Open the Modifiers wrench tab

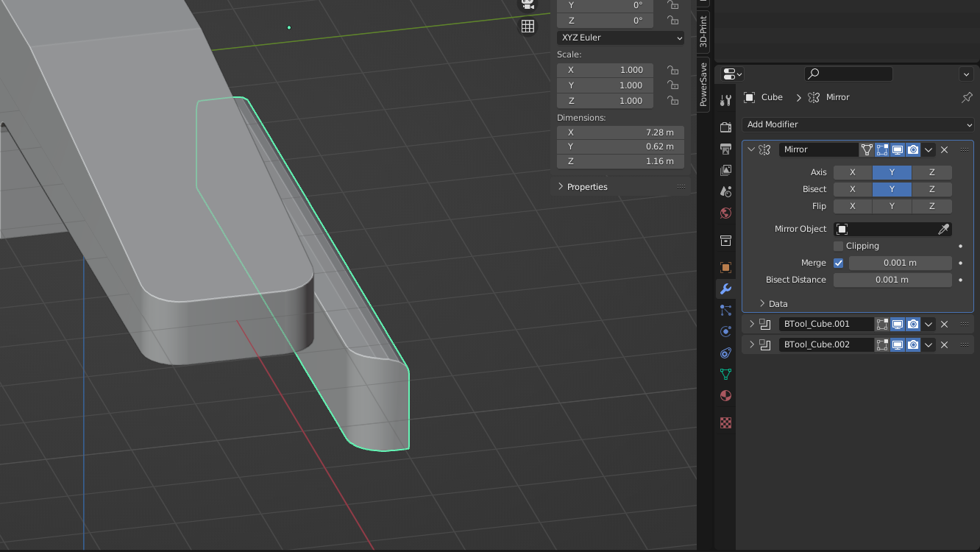(725, 289)
